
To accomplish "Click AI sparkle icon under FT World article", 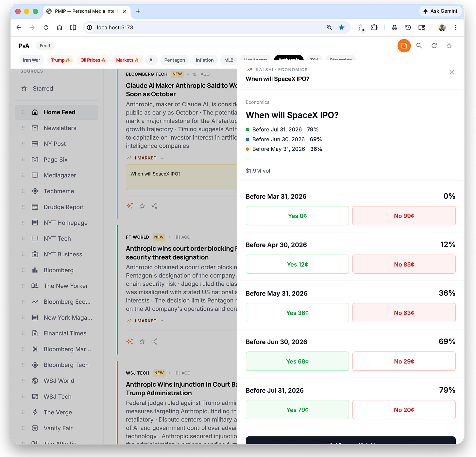I will coord(130,342).
